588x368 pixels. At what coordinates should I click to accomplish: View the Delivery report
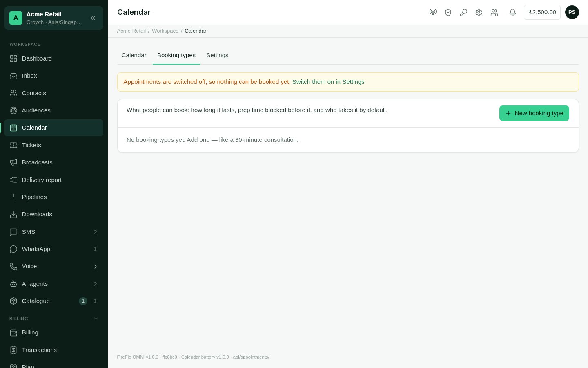54,180
